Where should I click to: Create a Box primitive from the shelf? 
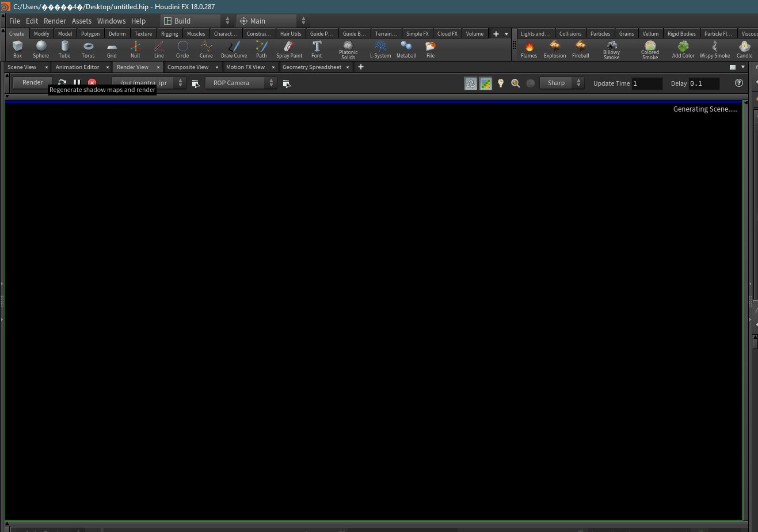17,49
